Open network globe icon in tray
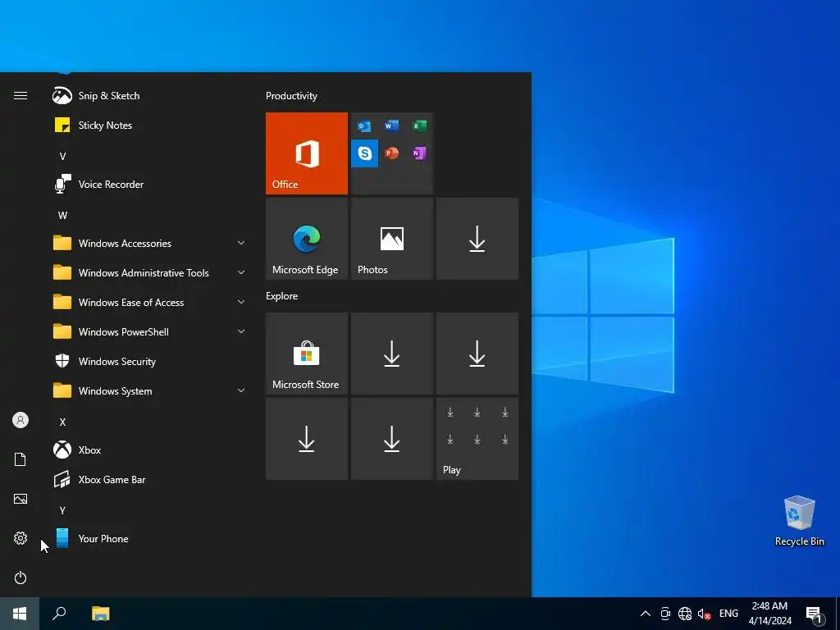Viewport: 840px width, 630px height. point(685,614)
